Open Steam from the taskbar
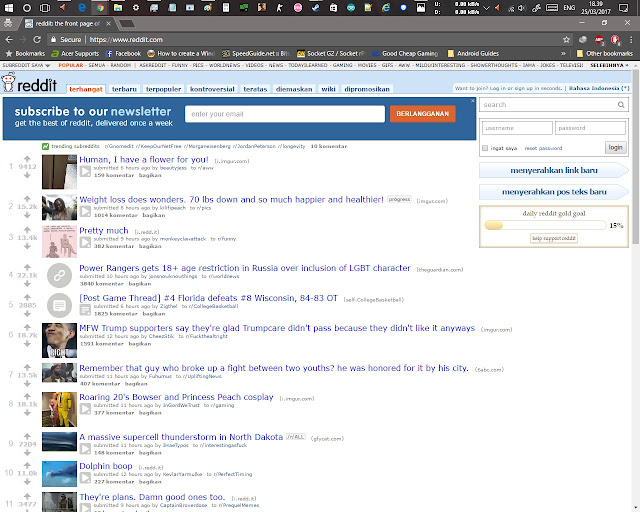 click(316, 8)
